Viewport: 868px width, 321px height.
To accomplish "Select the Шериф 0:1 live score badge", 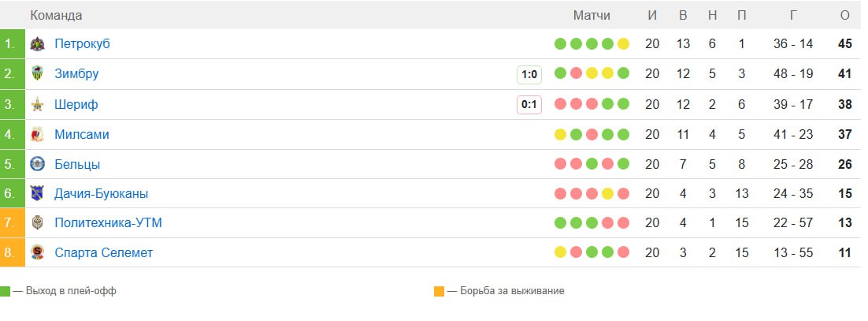I will [x=529, y=105].
